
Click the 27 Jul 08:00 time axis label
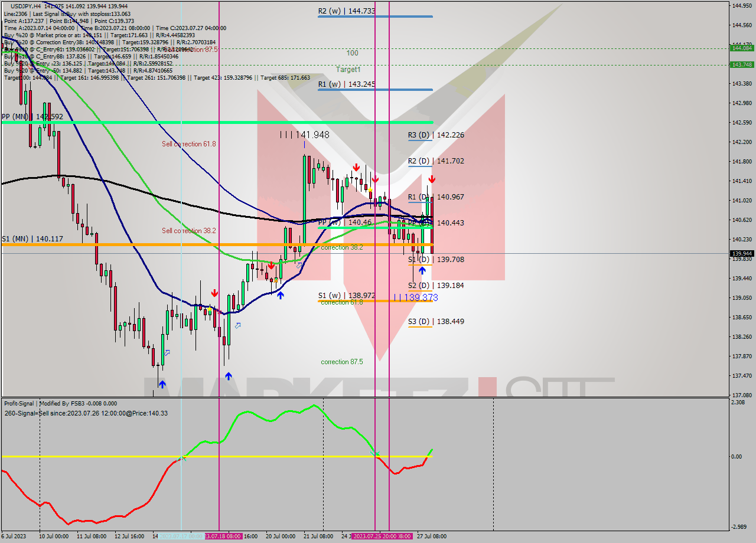click(x=432, y=537)
